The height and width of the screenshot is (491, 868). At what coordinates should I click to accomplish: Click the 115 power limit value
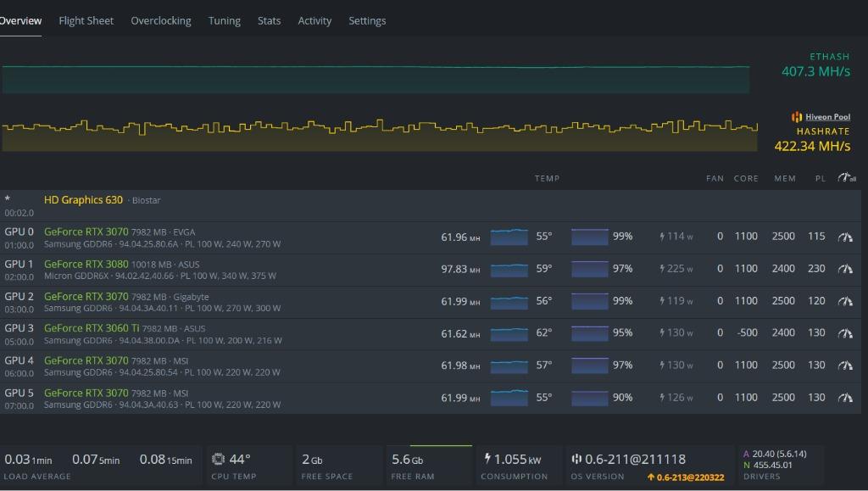(816, 237)
